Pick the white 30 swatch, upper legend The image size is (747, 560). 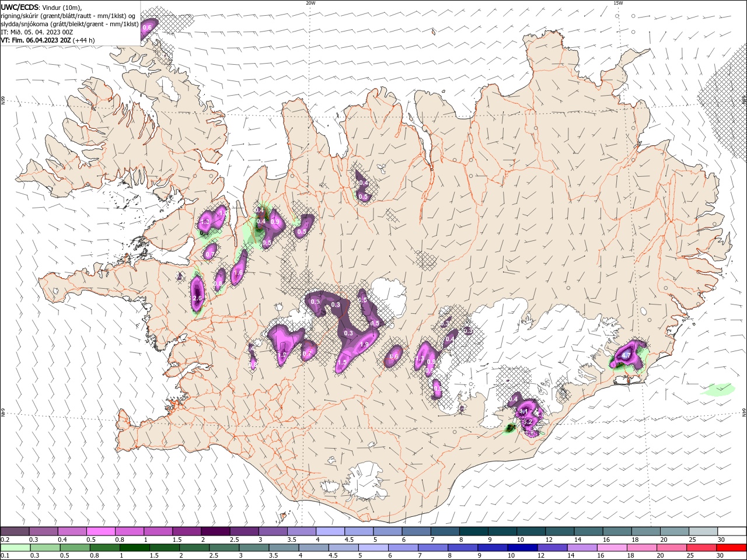coord(732,531)
